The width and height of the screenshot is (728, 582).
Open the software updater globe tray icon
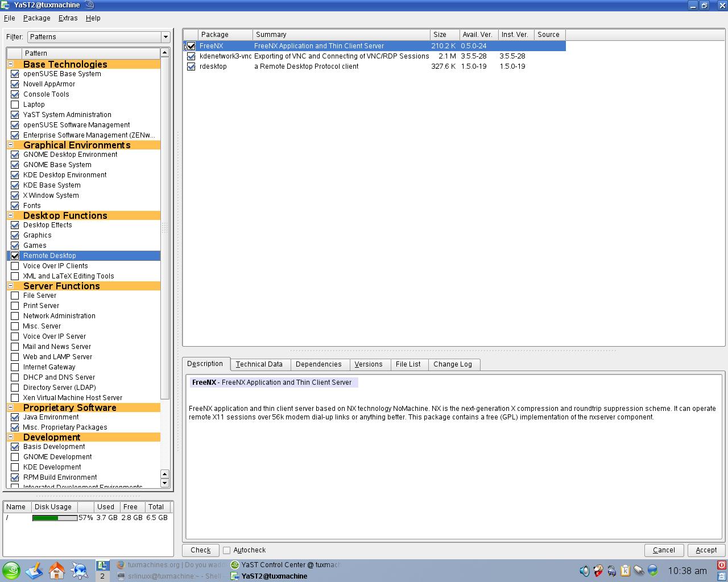652,571
